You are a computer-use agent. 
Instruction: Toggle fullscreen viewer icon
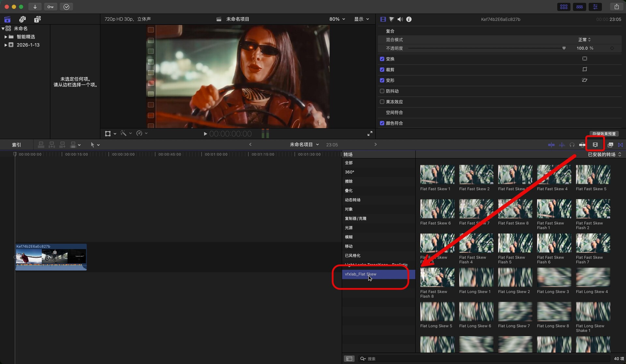pyautogui.click(x=370, y=134)
